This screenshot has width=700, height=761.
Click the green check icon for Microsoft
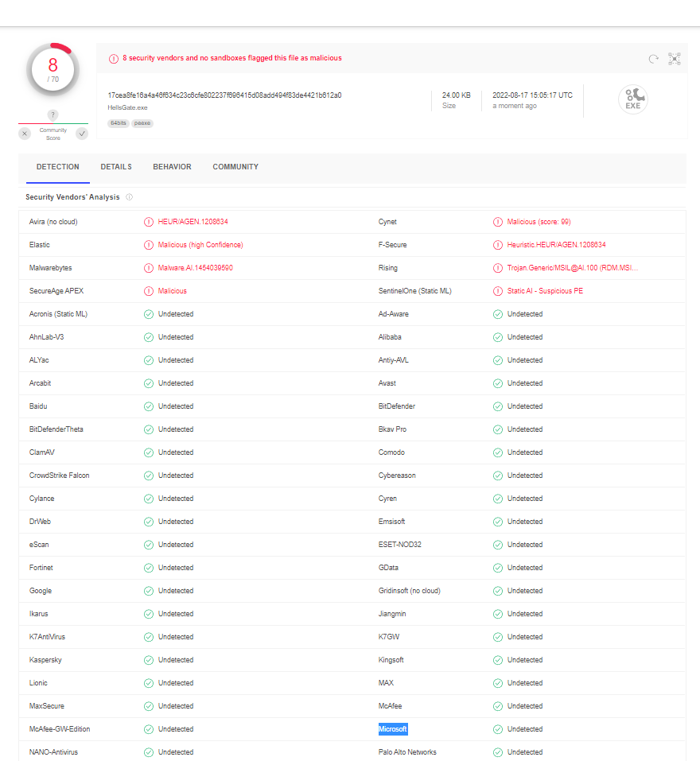(498, 729)
